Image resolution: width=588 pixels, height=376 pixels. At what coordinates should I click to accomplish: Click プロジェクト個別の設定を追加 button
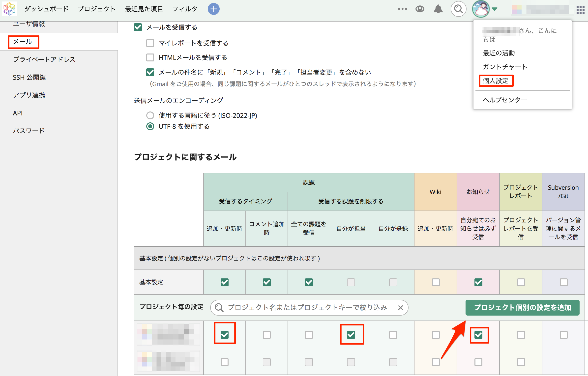[523, 308]
